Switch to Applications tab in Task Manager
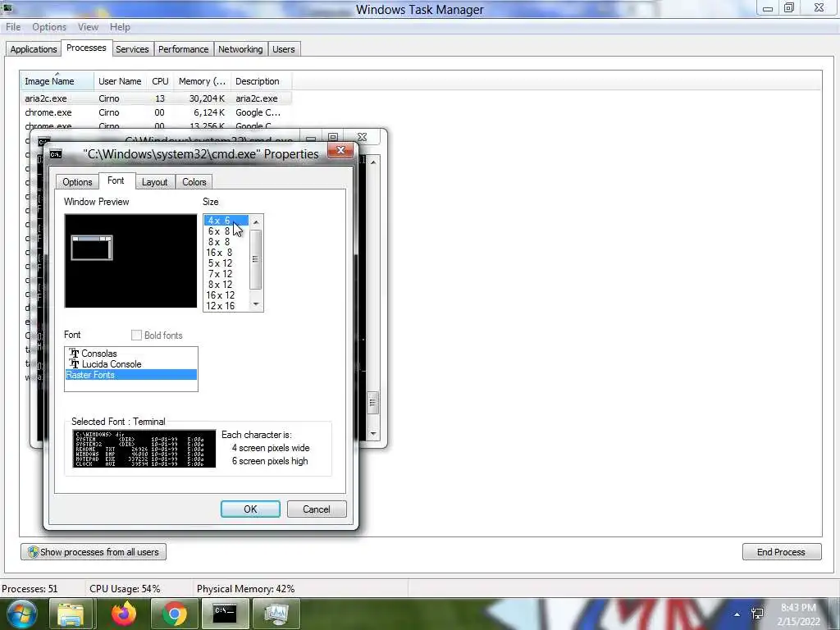The width and height of the screenshot is (840, 630). pyautogui.click(x=33, y=49)
